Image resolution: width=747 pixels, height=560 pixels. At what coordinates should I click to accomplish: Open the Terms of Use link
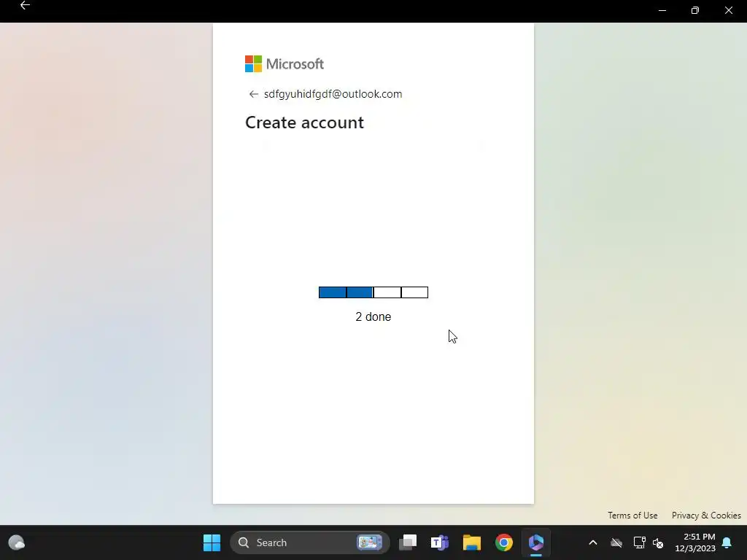632,516
